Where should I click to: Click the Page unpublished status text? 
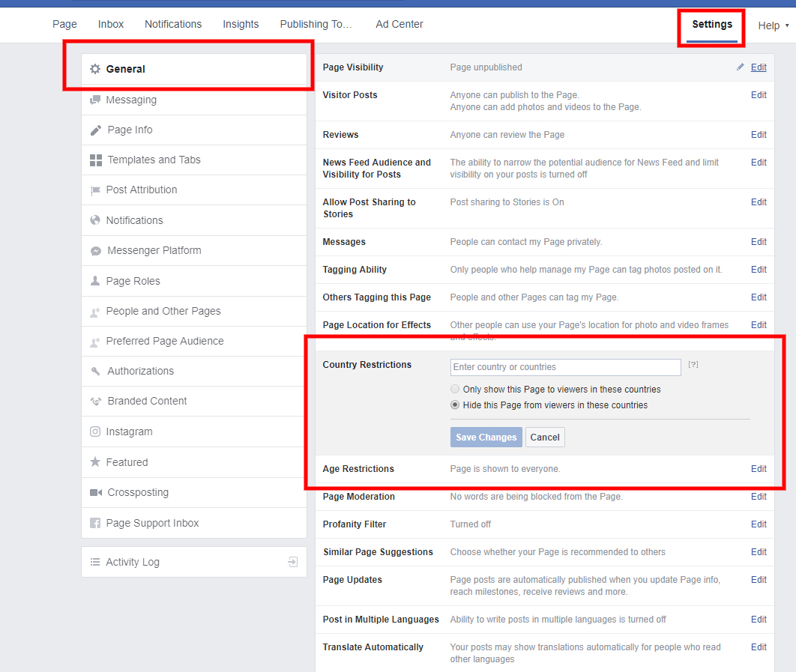point(486,67)
